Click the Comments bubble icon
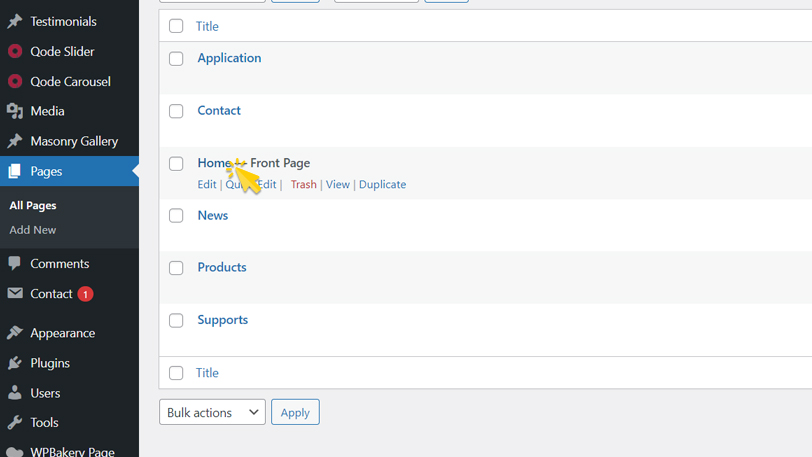Viewport: 812px width, 457px height. (15, 264)
